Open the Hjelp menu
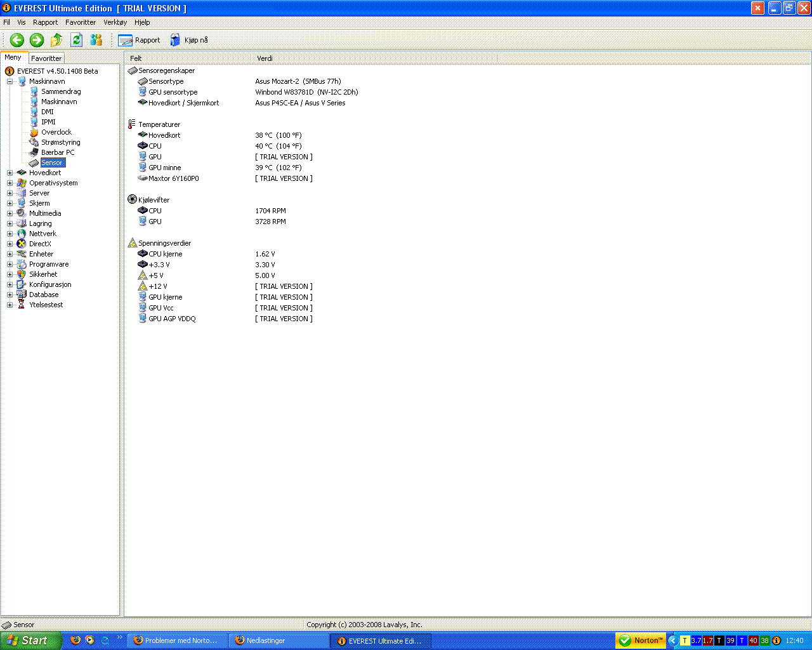Screen dimensions: 812x650 tap(142, 22)
